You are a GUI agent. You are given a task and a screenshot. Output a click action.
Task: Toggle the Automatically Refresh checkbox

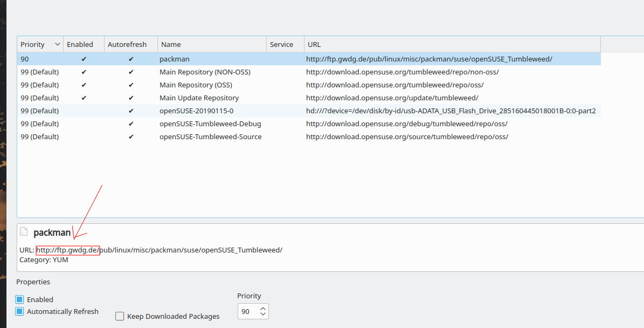pos(19,311)
